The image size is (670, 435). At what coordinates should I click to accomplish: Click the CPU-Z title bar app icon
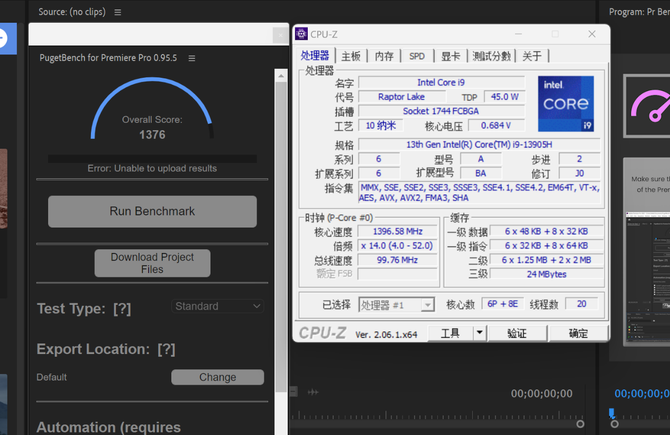click(301, 34)
